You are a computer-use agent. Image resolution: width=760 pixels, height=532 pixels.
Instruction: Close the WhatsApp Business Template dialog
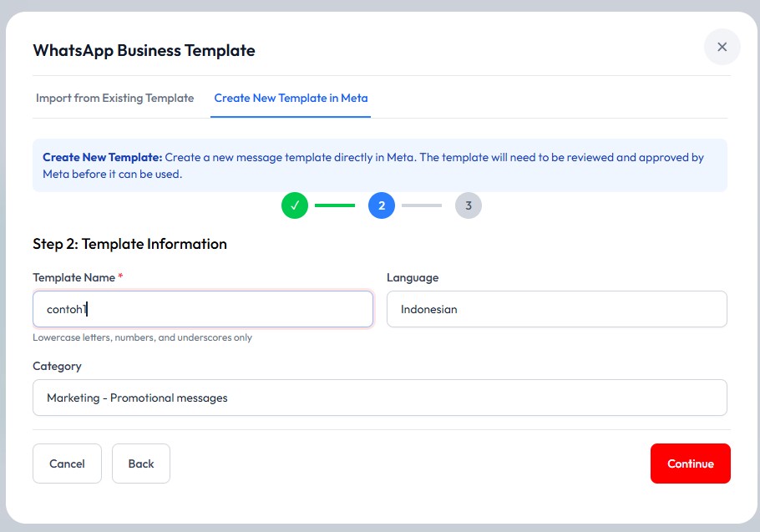pos(722,47)
